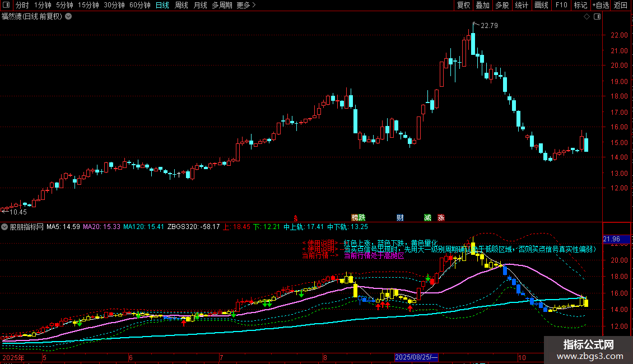Expand the 股朋指标网 indicator dropdown
This screenshot has height=364, width=633.
pos(4,227)
